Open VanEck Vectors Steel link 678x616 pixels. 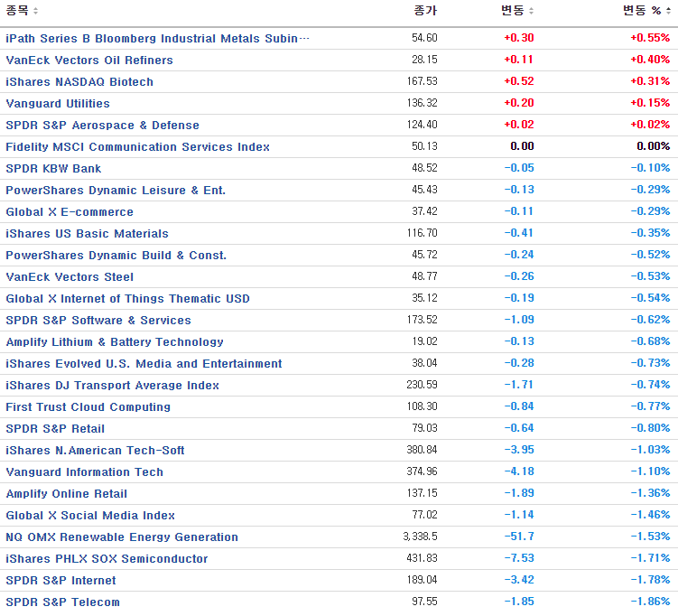tap(70, 276)
